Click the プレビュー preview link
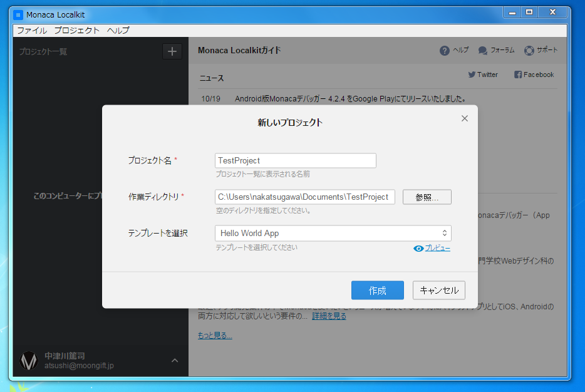Screen dimensions: 585x392 point(438,249)
